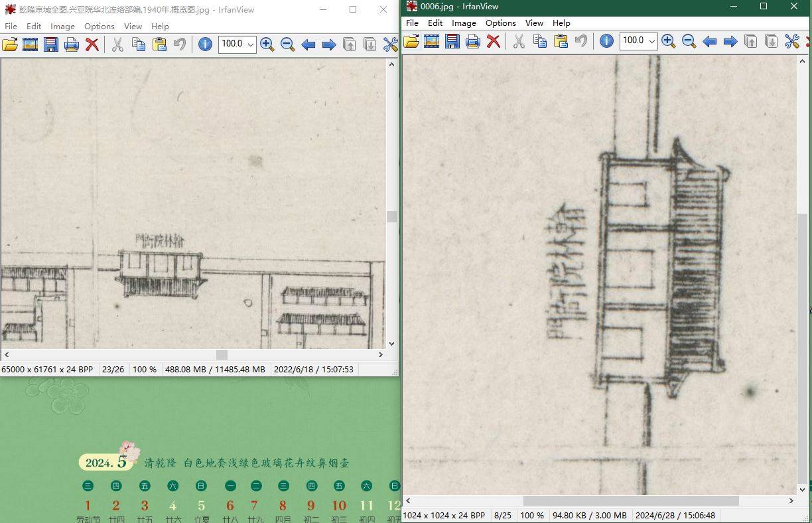The width and height of the screenshot is (812, 523).
Task: Click Copy icon in right window toolbar
Action: click(540, 41)
